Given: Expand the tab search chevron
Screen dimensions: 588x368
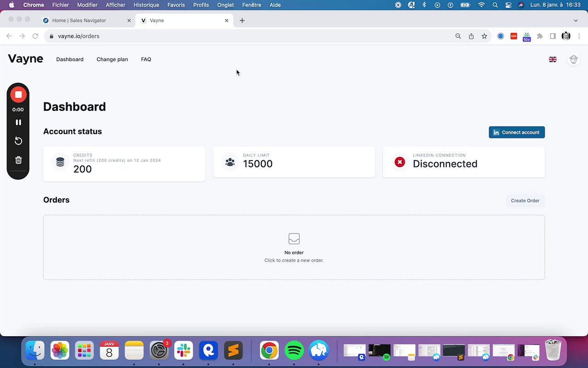Looking at the screenshot, I should (x=576, y=21).
